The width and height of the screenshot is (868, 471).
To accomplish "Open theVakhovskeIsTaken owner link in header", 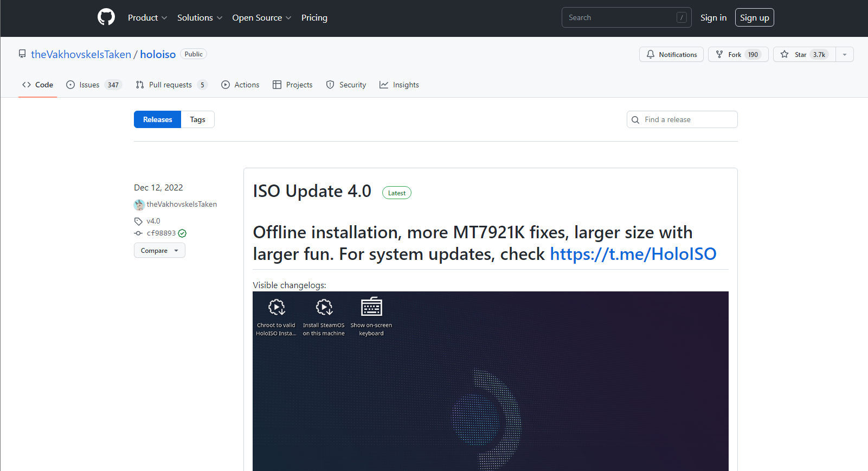I will click(81, 54).
